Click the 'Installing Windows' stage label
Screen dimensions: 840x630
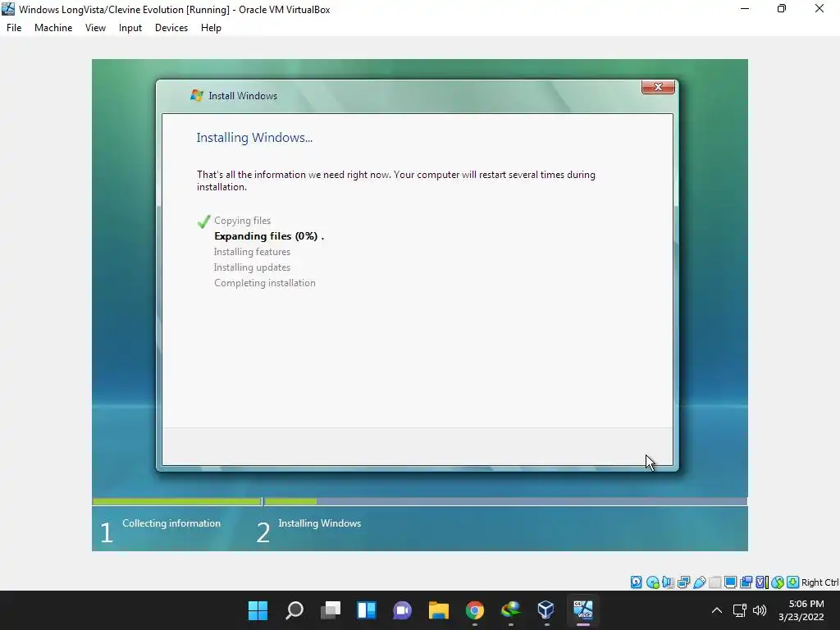pos(320,523)
